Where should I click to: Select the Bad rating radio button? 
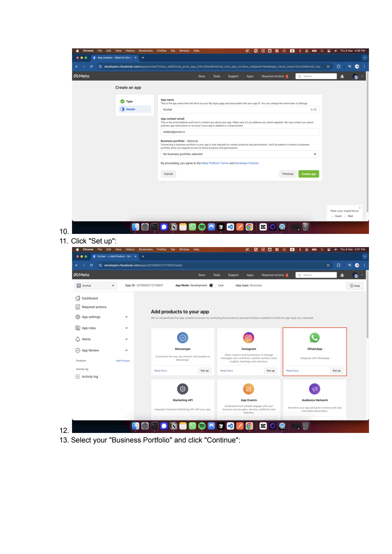click(x=345, y=216)
